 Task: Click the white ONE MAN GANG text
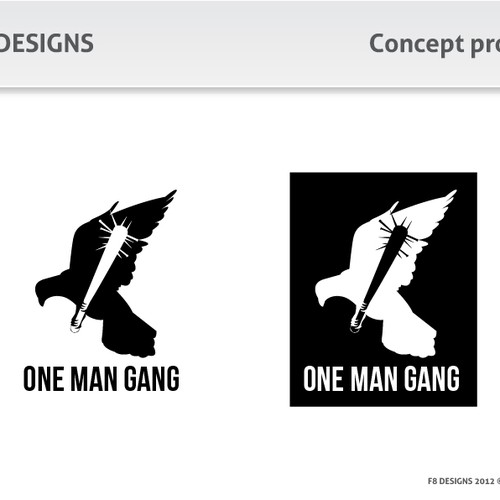pos(381,379)
